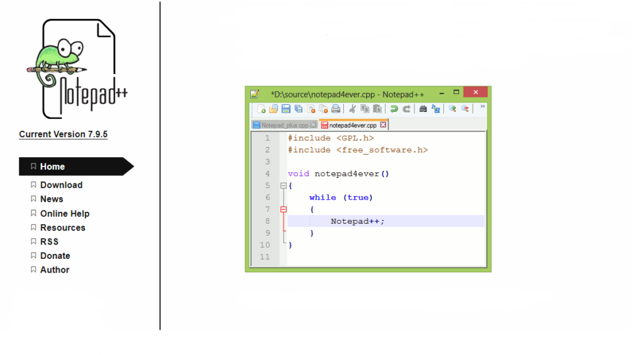Click the Open file folder icon
Screen dimensions: 644x355
point(274,109)
